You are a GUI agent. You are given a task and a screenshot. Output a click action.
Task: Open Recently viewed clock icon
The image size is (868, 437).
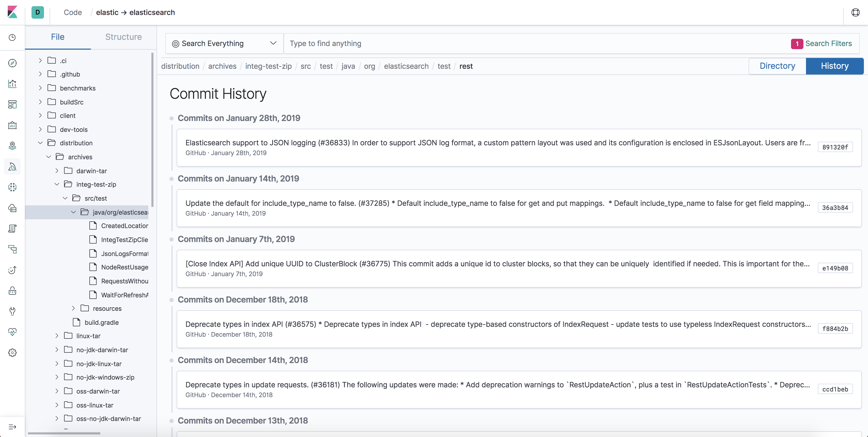[x=12, y=38]
